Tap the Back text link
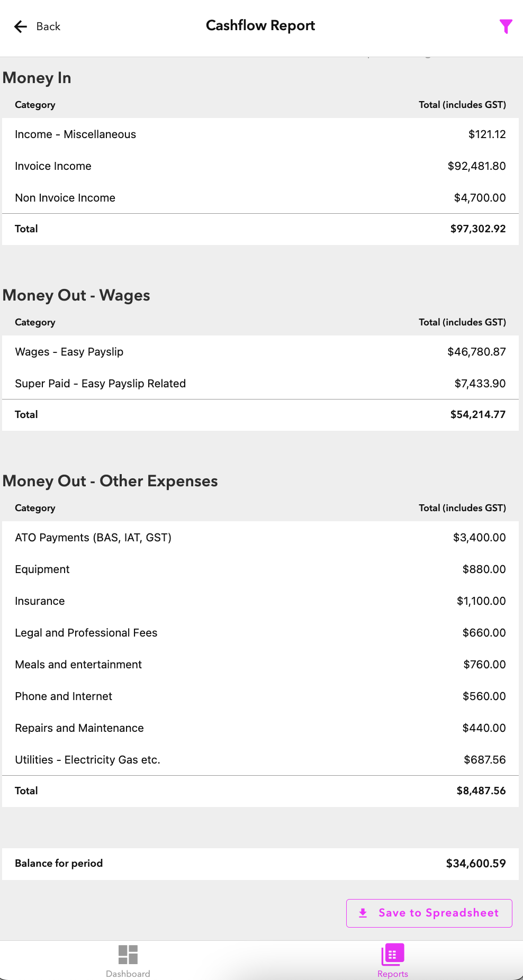 [48, 26]
